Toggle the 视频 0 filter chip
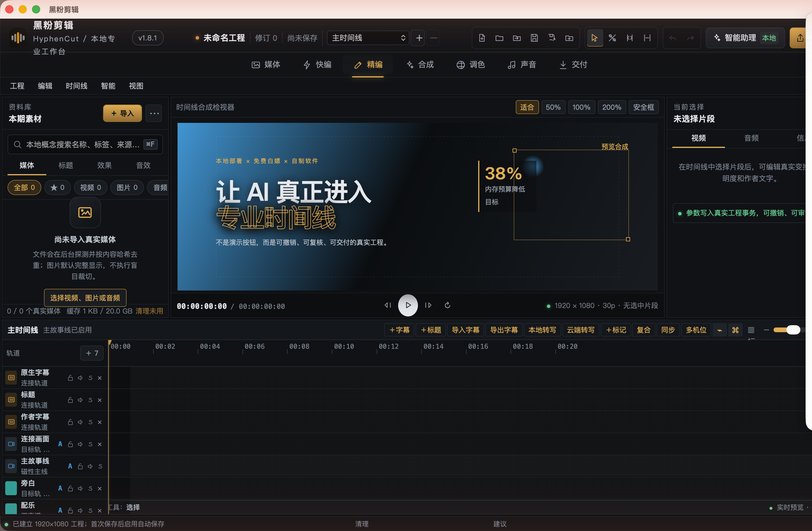The image size is (812, 531). click(91, 188)
